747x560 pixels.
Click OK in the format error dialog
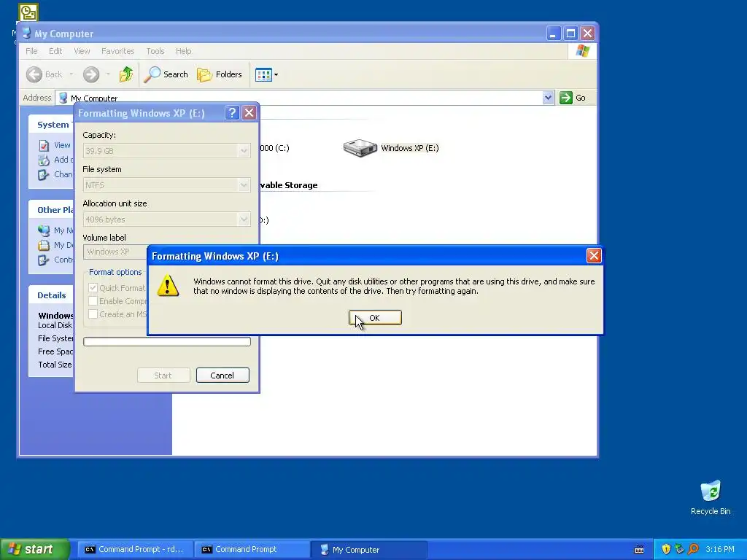[375, 318]
